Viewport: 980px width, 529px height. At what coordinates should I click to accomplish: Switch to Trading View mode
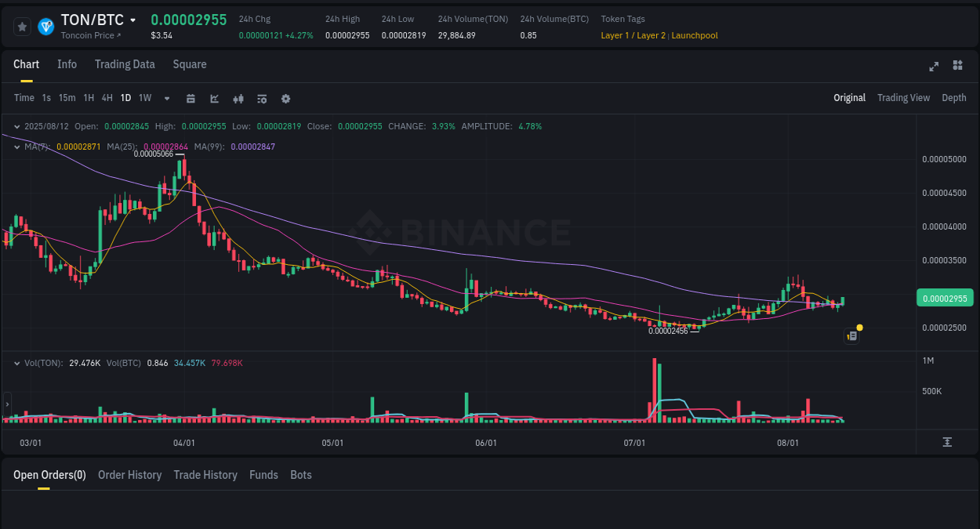pyautogui.click(x=903, y=98)
